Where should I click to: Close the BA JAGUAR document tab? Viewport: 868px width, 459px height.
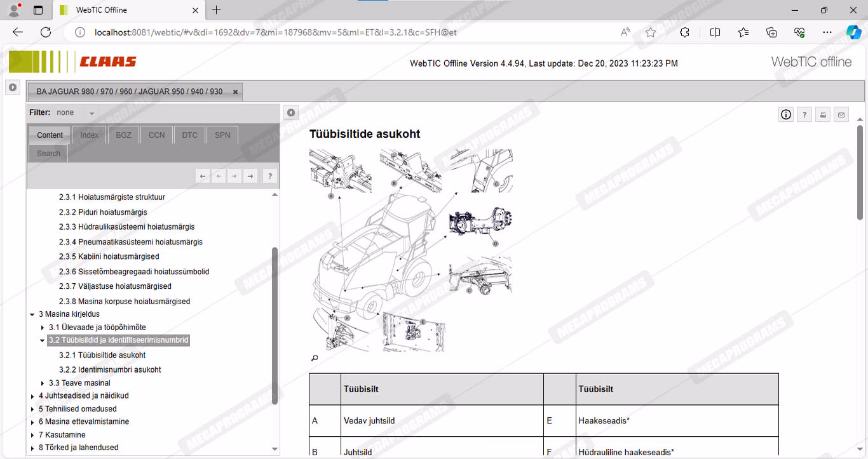[235, 91]
